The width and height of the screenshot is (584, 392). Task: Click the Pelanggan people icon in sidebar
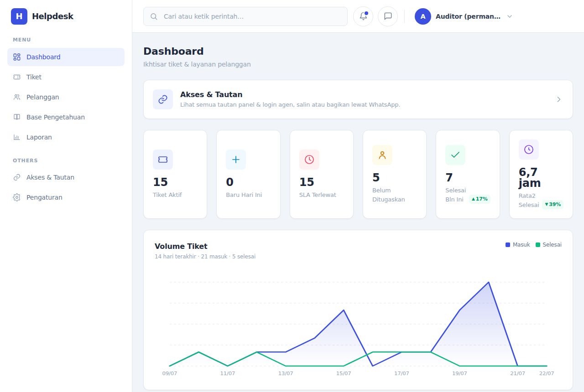[x=17, y=97]
